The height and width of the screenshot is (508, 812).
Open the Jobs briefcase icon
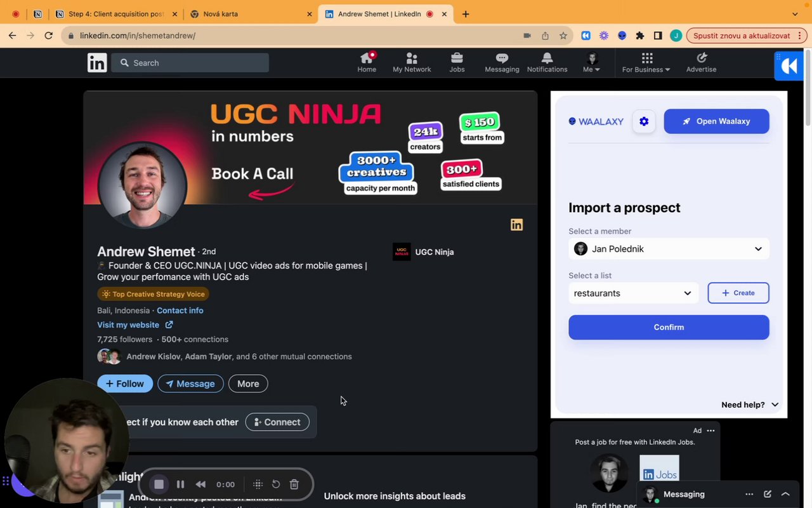457,62
